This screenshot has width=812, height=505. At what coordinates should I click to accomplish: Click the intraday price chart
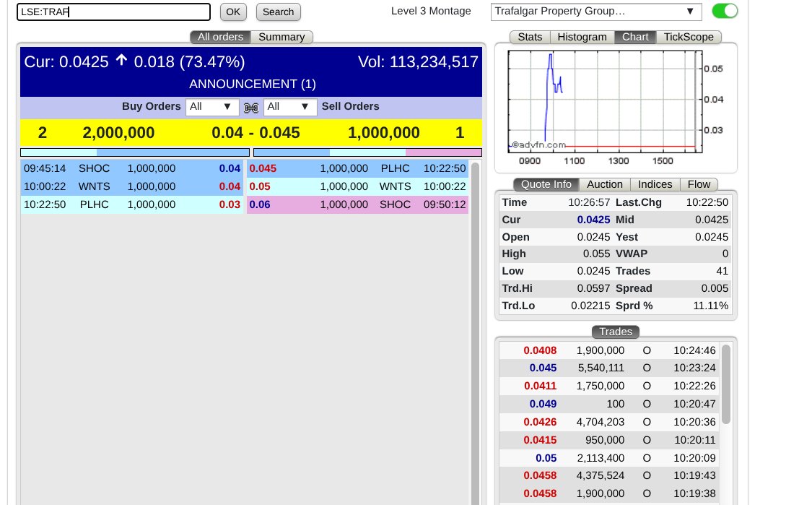pyautogui.click(x=605, y=102)
